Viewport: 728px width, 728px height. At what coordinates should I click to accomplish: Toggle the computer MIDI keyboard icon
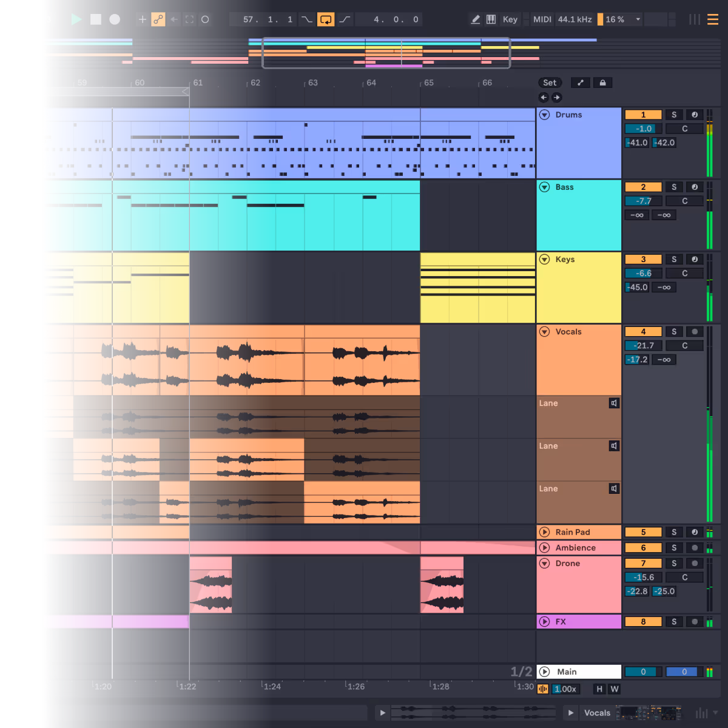491,19
